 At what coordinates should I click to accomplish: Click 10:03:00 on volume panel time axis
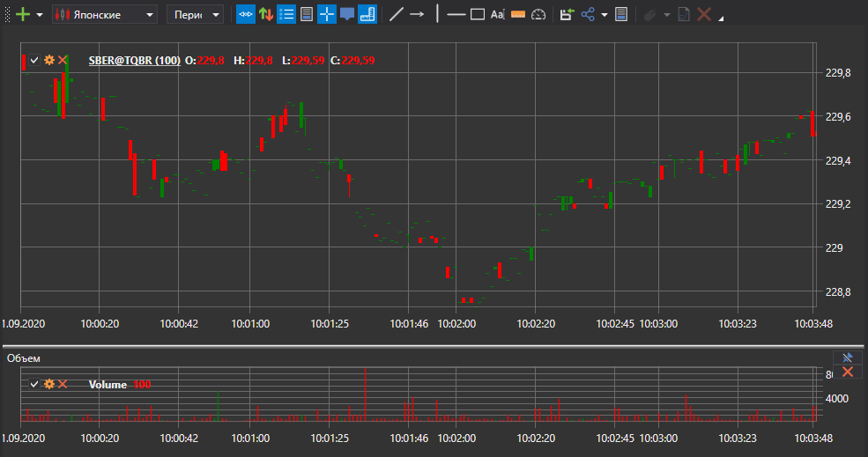coord(659,439)
